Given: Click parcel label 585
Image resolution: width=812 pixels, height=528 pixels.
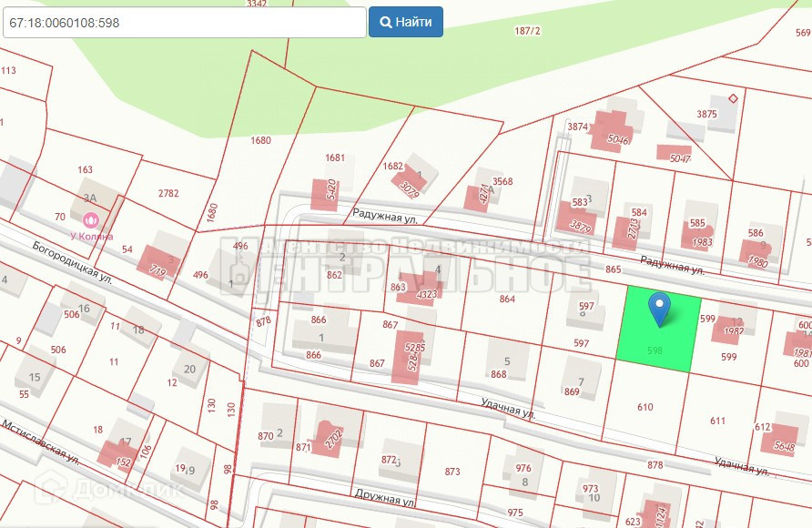Looking at the screenshot, I should (697, 223).
